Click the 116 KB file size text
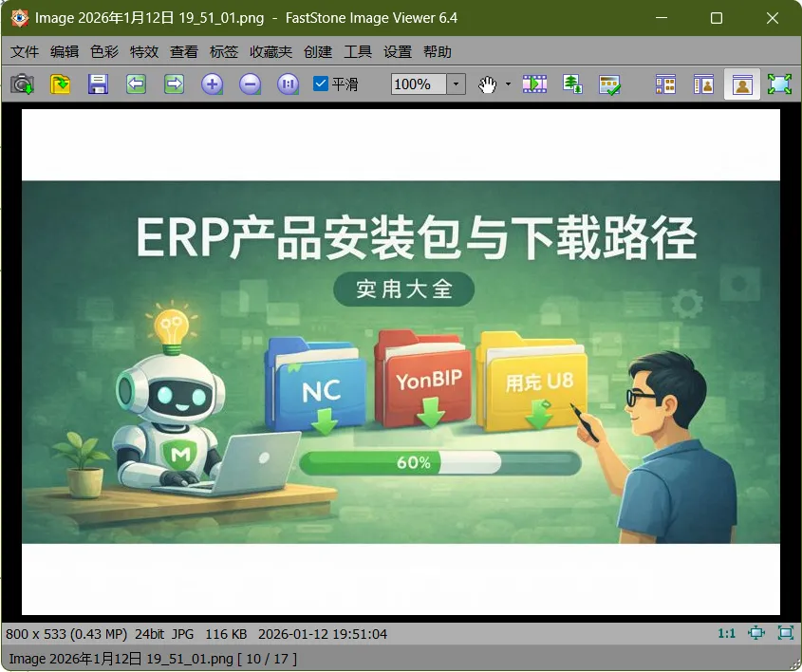Screen dimensions: 802x672 tap(226, 634)
